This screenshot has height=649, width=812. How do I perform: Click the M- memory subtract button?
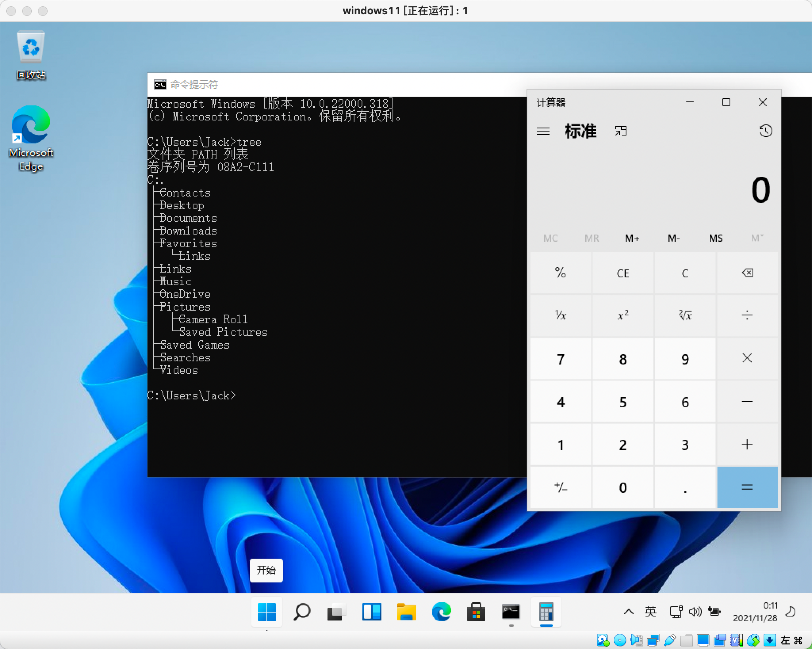(674, 238)
